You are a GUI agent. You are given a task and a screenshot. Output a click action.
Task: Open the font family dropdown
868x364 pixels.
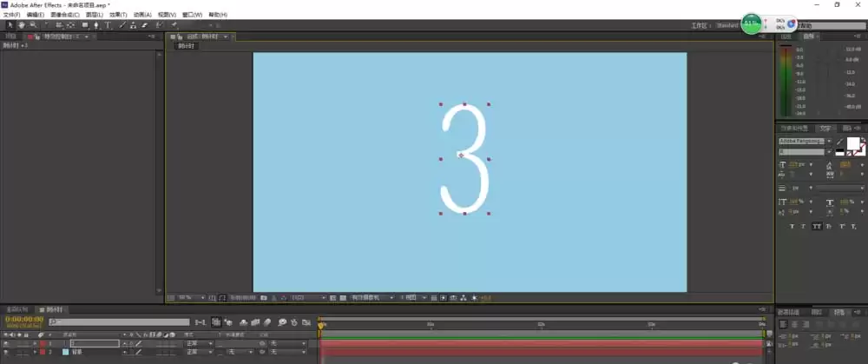pyautogui.click(x=806, y=142)
